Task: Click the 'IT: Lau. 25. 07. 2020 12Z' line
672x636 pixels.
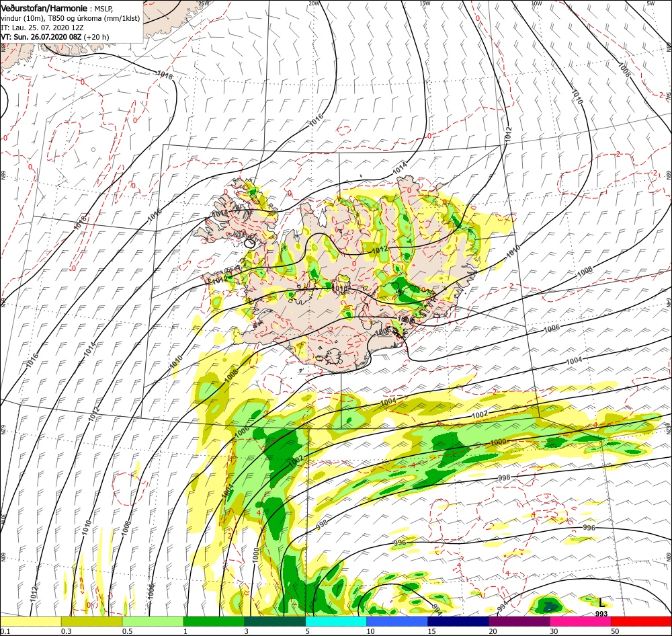Action: pyautogui.click(x=42, y=28)
